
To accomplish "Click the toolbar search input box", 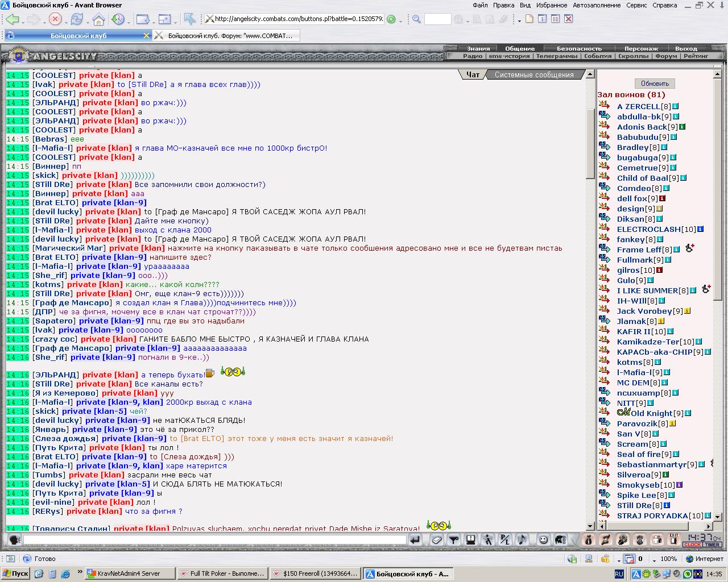I will click(437, 19).
